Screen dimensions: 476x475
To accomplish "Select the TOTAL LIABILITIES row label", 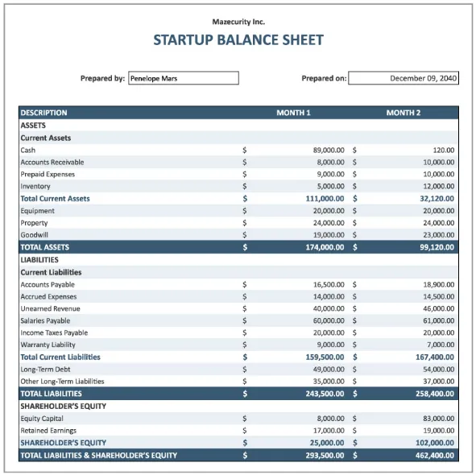I will click(x=51, y=394).
